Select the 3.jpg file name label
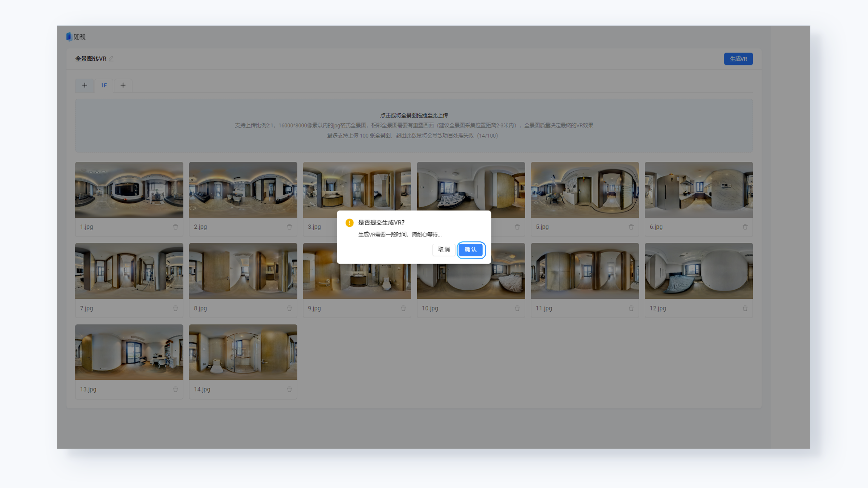 pos(314,227)
